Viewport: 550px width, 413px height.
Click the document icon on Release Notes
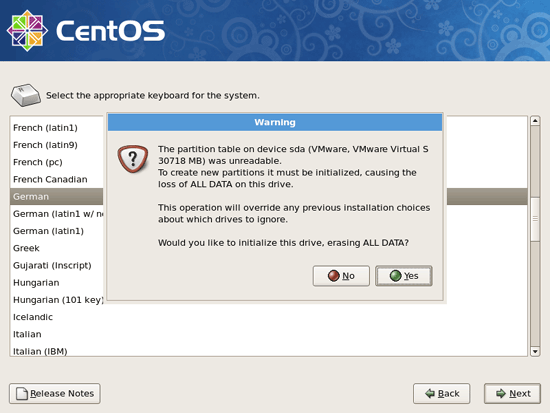[x=22, y=394]
